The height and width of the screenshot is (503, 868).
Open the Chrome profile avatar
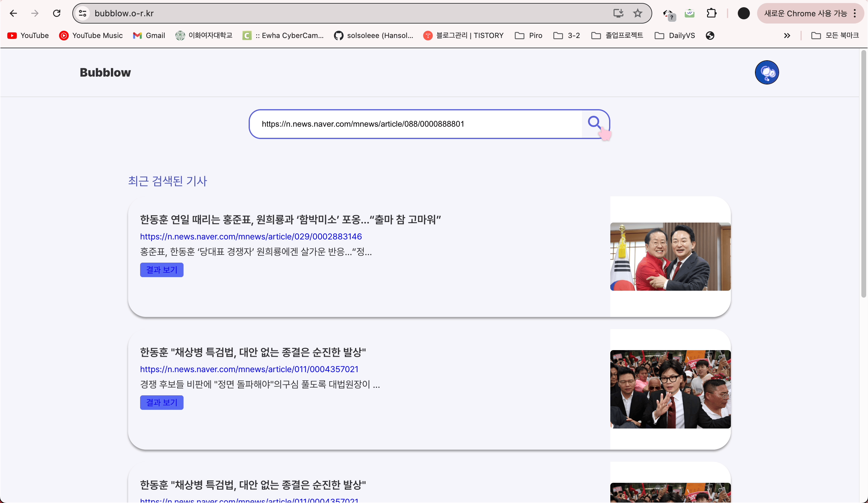tap(744, 14)
